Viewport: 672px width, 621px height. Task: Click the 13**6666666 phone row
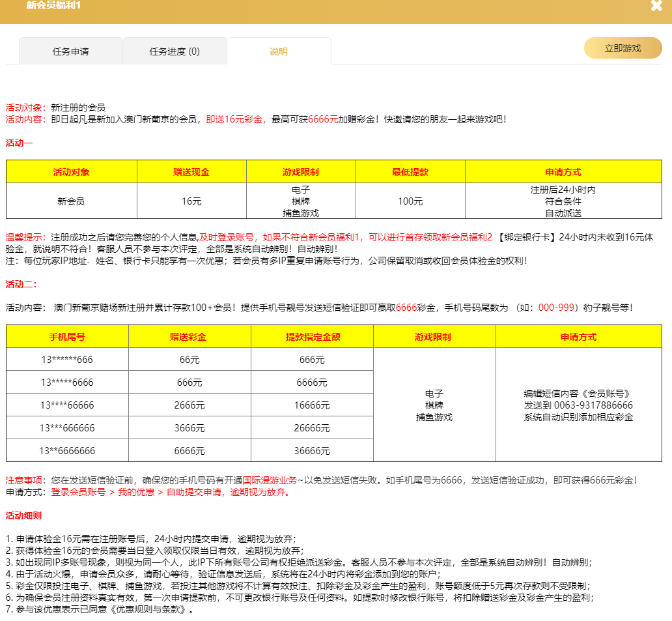click(x=67, y=450)
